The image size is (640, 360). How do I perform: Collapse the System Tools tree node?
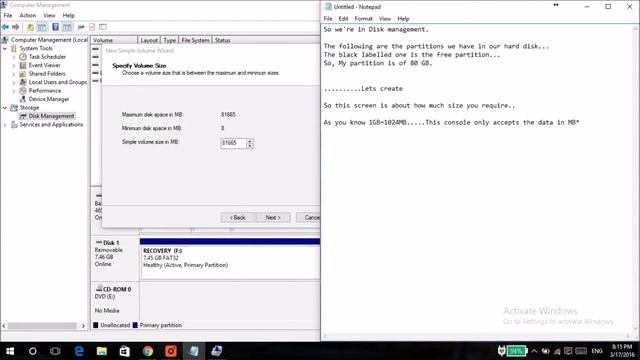click(5, 49)
